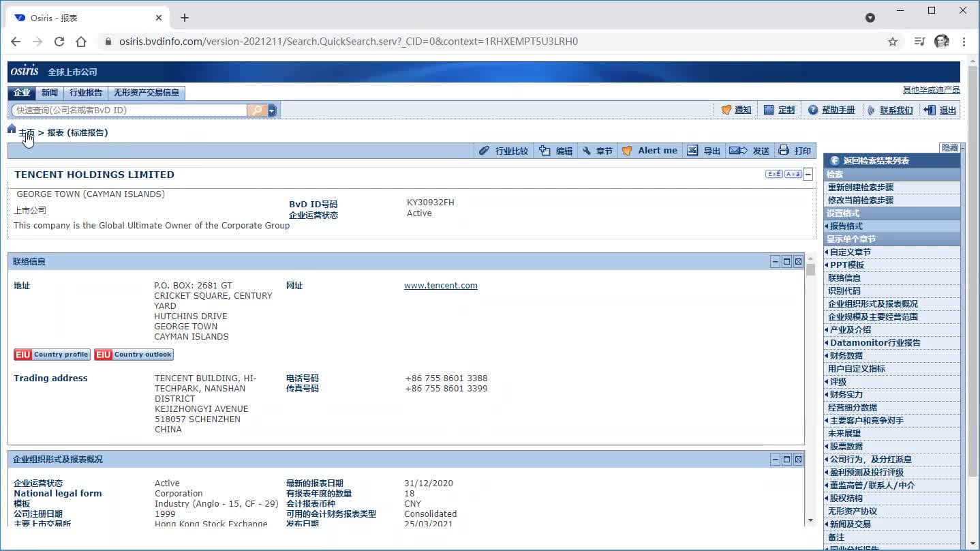Collapse the Tencent Holdings header panel
The height and width of the screenshot is (551, 980).
click(x=808, y=175)
